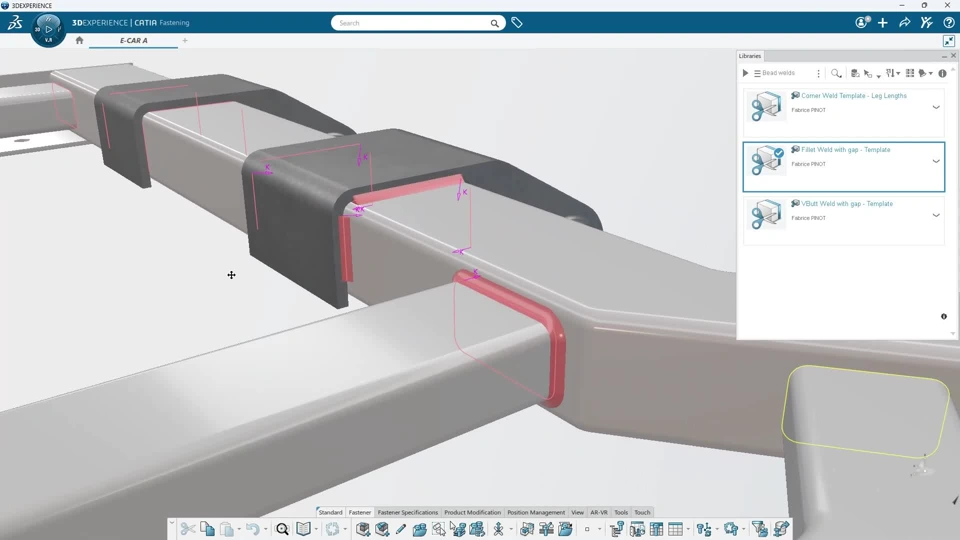960x540 pixels.
Task: Click the pencil edit icon in the toolbar
Action: tap(400, 529)
